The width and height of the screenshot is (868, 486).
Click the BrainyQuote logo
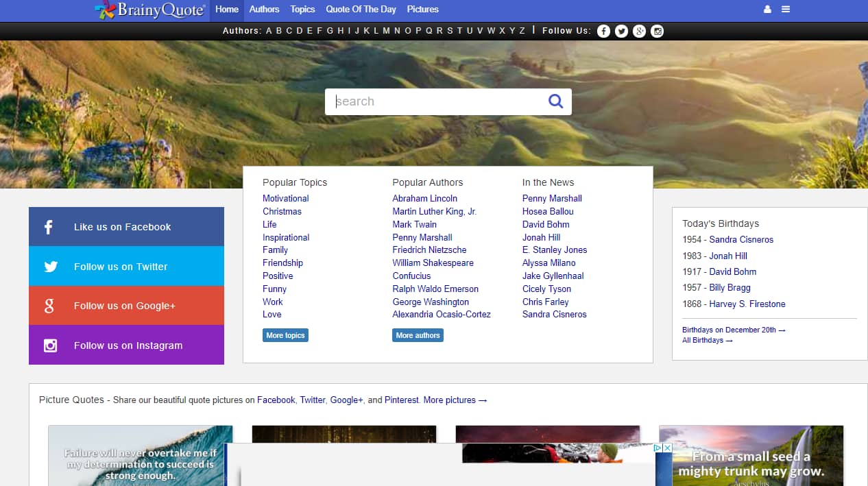click(x=149, y=10)
